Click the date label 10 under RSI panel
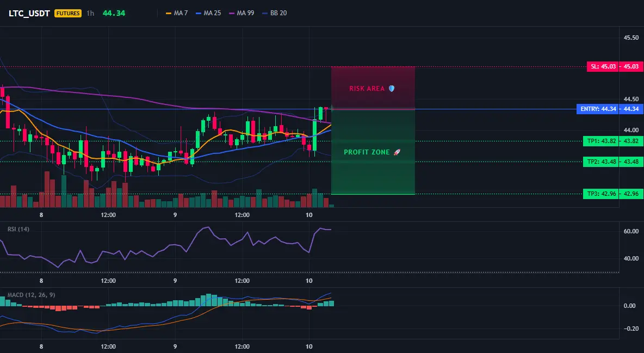The image size is (644, 353). coord(309,281)
